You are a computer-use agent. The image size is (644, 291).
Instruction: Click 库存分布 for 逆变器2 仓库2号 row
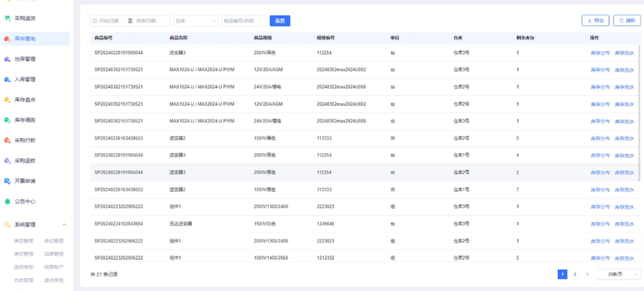click(600, 139)
